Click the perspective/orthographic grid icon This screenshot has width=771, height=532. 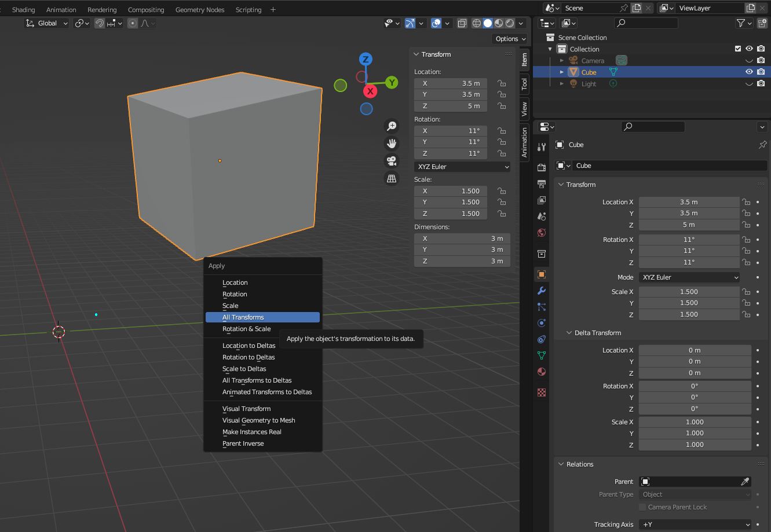click(x=392, y=179)
